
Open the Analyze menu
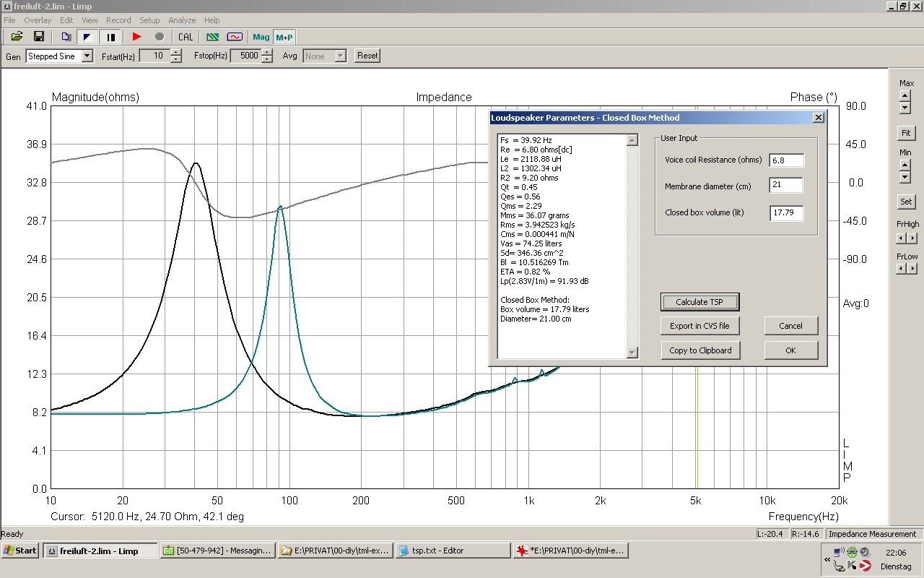[182, 20]
